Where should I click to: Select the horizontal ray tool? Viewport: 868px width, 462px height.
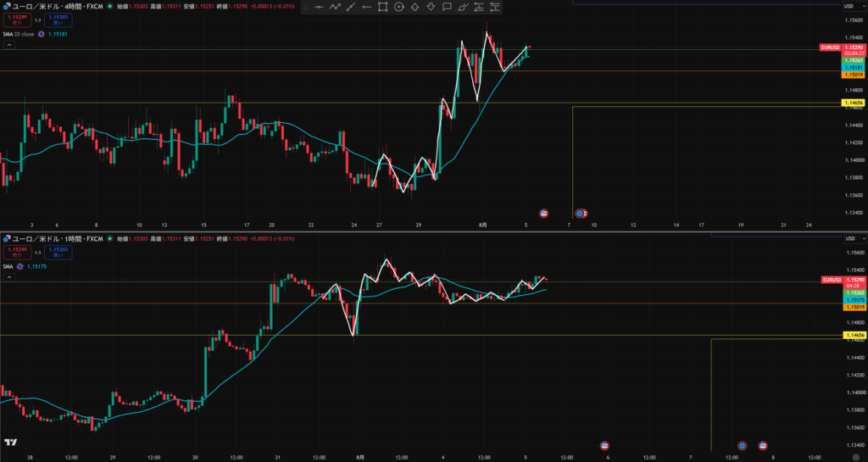click(x=366, y=7)
